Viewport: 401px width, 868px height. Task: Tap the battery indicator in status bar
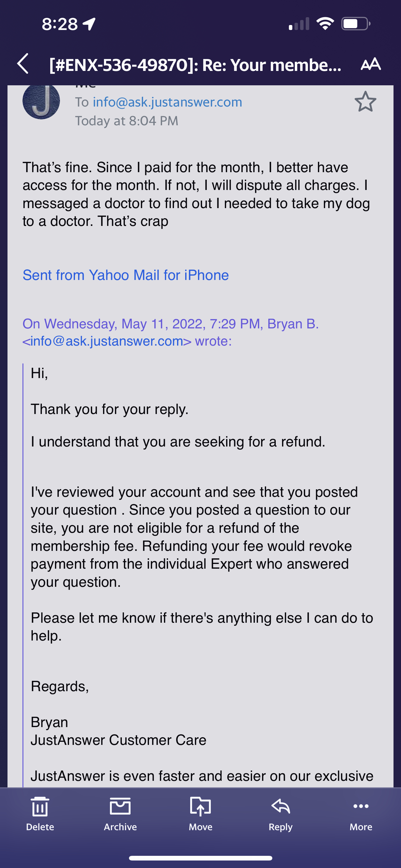pos(355,23)
